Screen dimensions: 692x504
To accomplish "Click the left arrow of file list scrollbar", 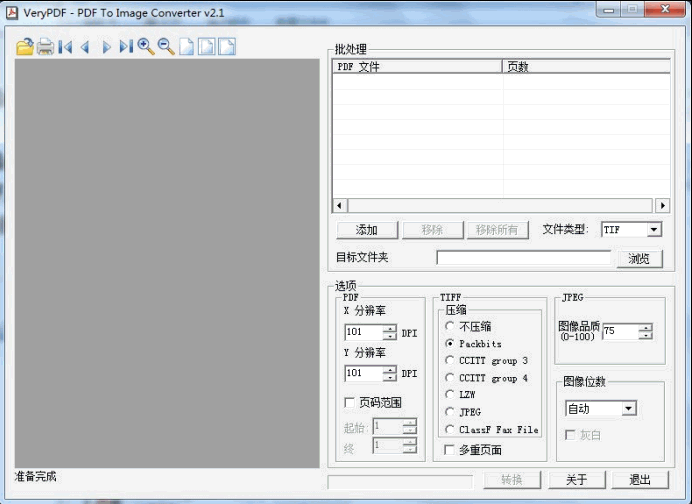I will (339, 205).
